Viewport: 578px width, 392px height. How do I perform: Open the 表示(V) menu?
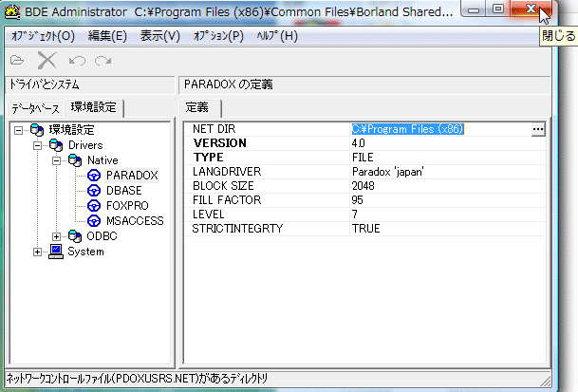[x=160, y=36]
